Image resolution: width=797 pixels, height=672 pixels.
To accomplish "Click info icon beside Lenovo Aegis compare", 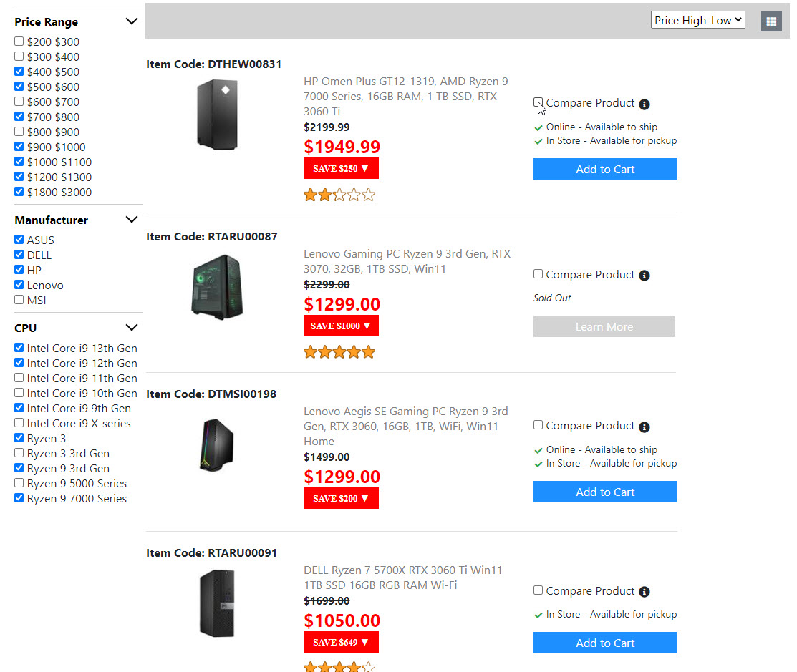I will [x=644, y=427].
